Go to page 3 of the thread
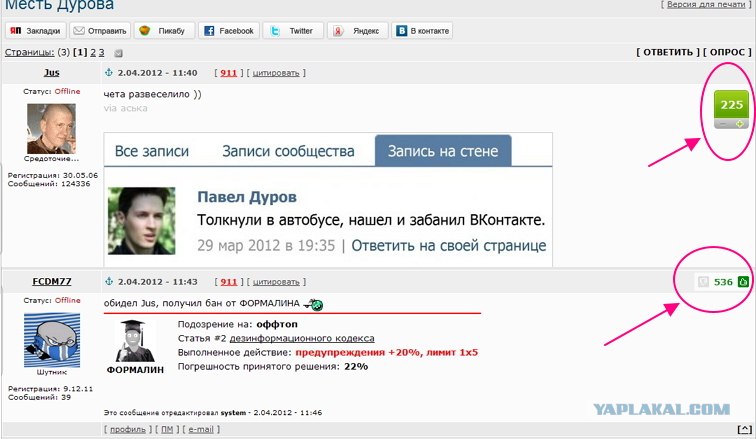This screenshot has height=439, width=756. [x=101, y=52]
